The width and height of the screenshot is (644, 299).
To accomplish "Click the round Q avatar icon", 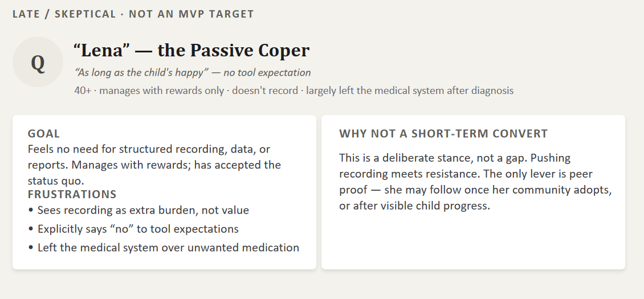I will (x=38, y=62).
